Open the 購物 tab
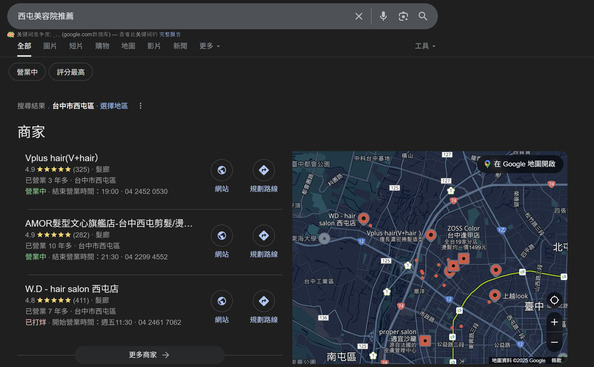 pyautogui.click(x=102, y=46)
